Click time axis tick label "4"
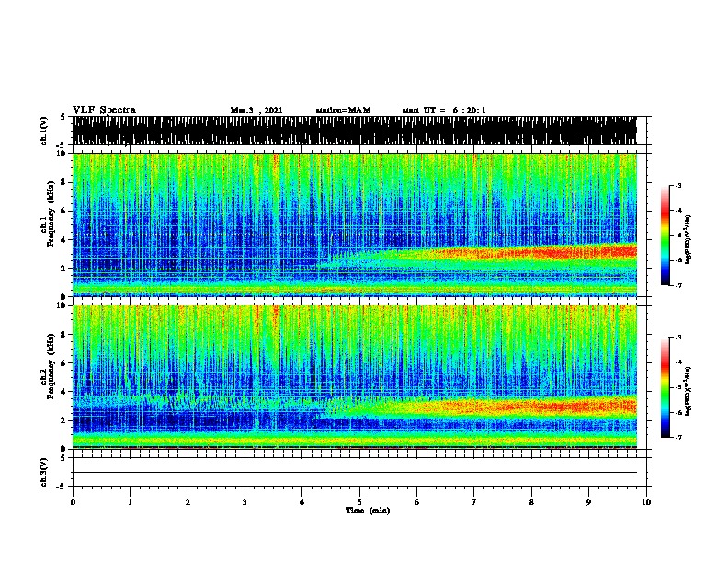Image resolution: width=728 pixels, height=563 pixels. (x=301, y=501)
